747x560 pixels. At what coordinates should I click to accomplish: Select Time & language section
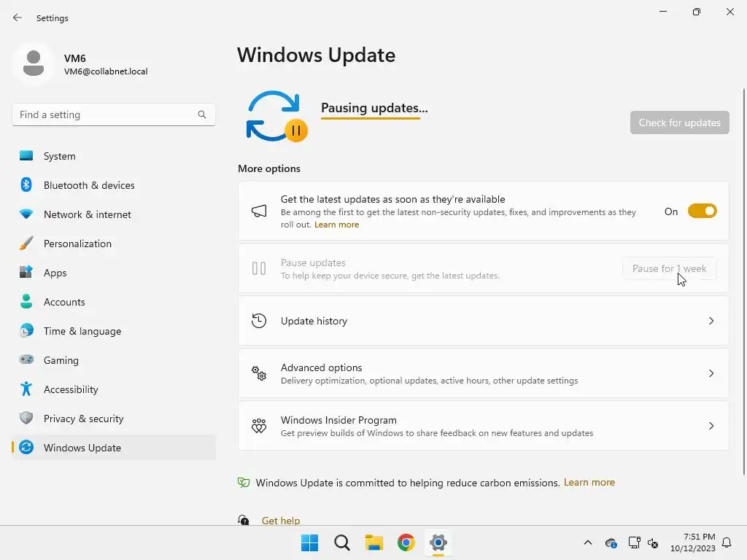[x=113, y=330]
